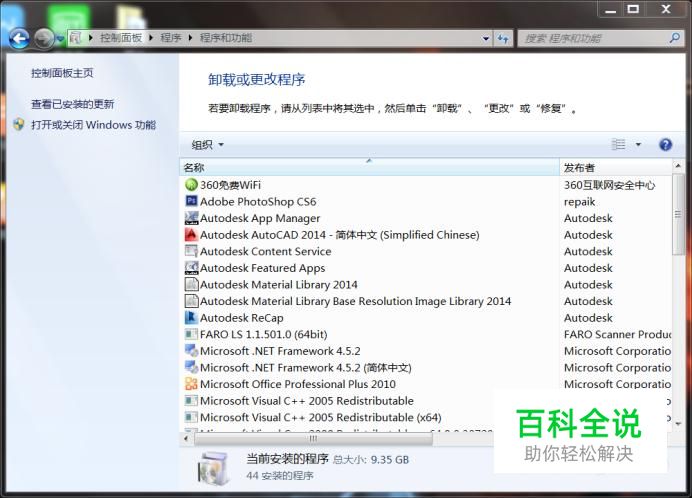This screenshot has width=692, height=498.
Task: Click the Visual C++ 2005 (x64) icon
Action: 191,417
